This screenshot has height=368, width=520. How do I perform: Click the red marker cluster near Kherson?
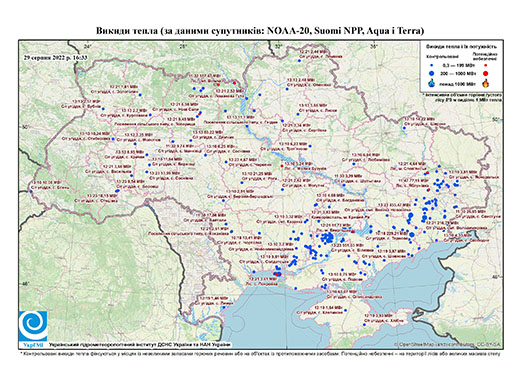click(277, 274)
